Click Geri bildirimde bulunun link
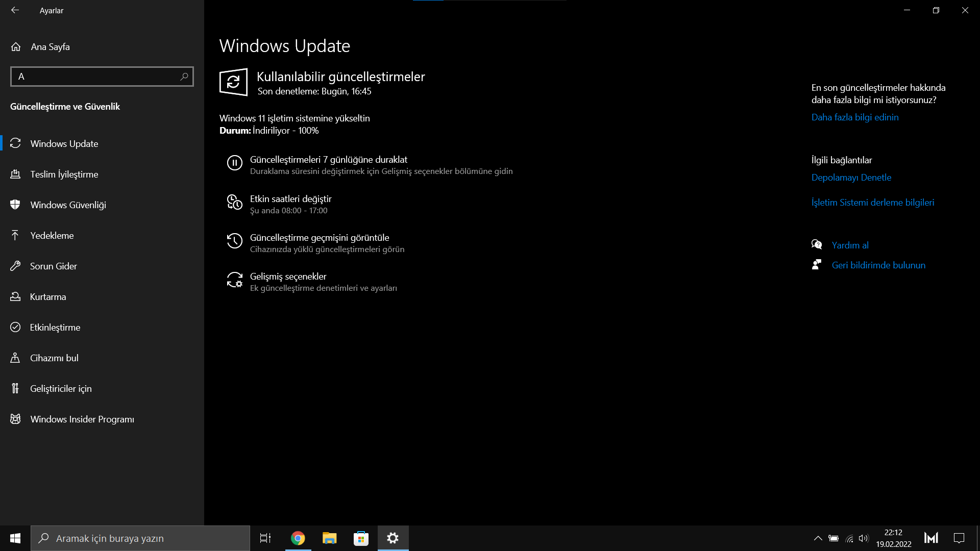The image size is (980, 551). click(x=878, y=265)
